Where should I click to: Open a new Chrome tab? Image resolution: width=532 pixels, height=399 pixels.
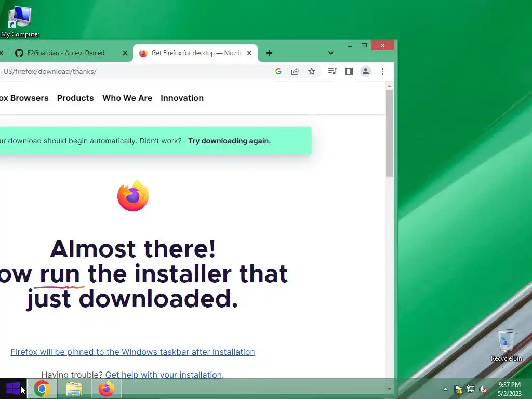click(269, 53)
